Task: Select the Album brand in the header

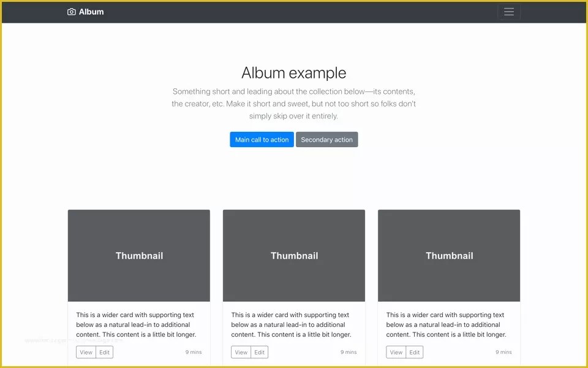Action: point(90,11)
